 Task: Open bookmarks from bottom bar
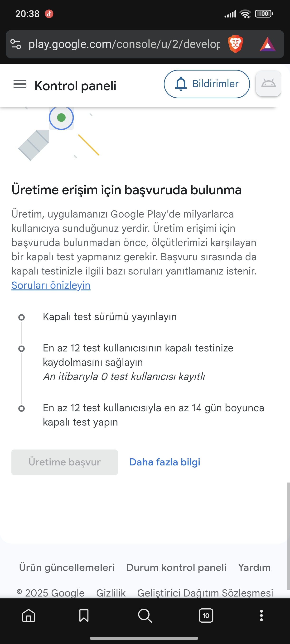84,616
